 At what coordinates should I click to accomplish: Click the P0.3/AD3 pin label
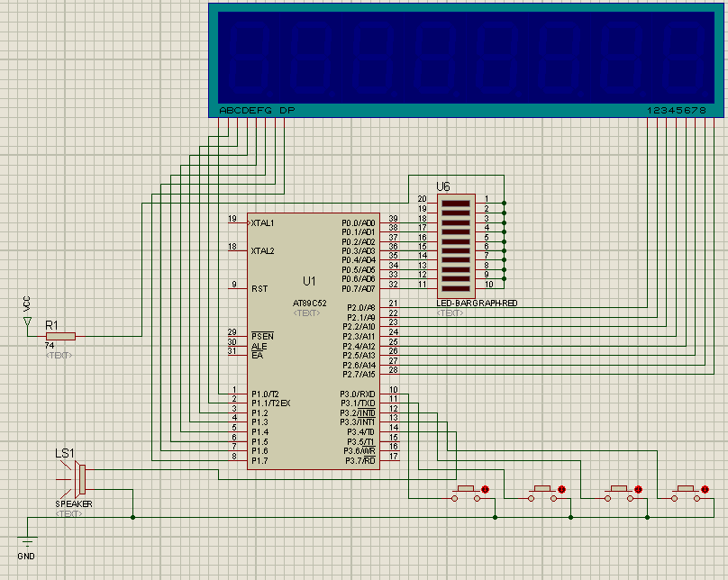[358, 251]
